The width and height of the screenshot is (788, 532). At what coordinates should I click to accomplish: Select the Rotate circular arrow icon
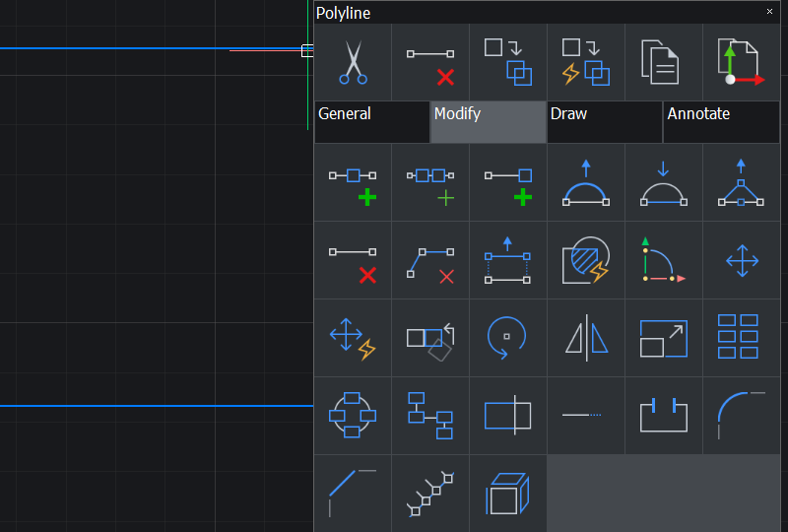click(x=507, y=338)
